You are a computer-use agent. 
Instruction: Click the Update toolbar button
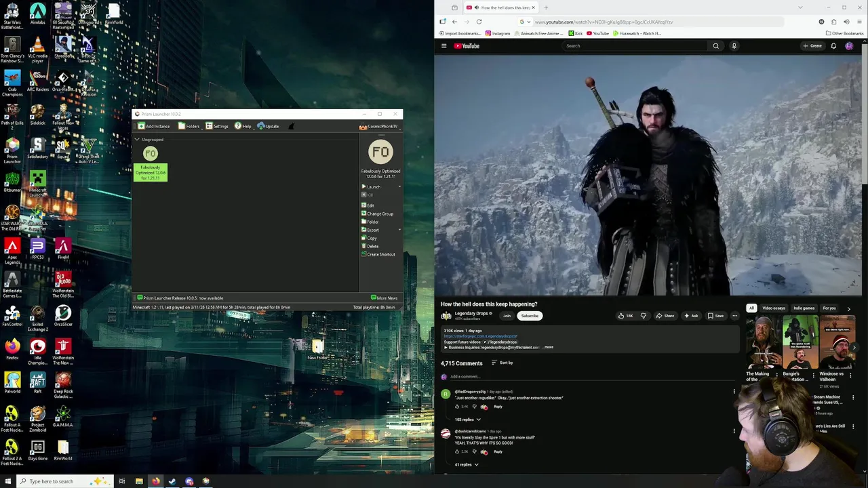[x=268, y=126]
